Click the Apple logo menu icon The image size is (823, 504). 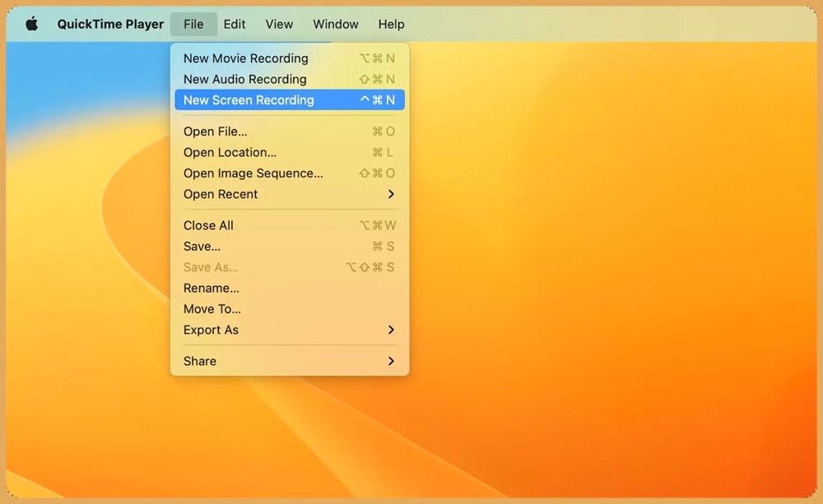pyautogui.click(x=32, y=24)
